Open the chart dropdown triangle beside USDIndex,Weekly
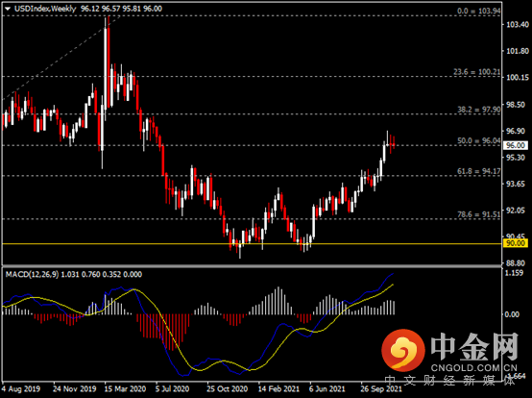This screenshot has height=398, width=532. [8, 9]
